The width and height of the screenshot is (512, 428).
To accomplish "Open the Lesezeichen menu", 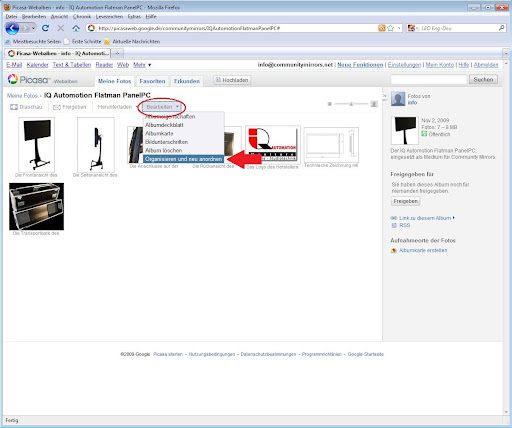I will (109, 16).
